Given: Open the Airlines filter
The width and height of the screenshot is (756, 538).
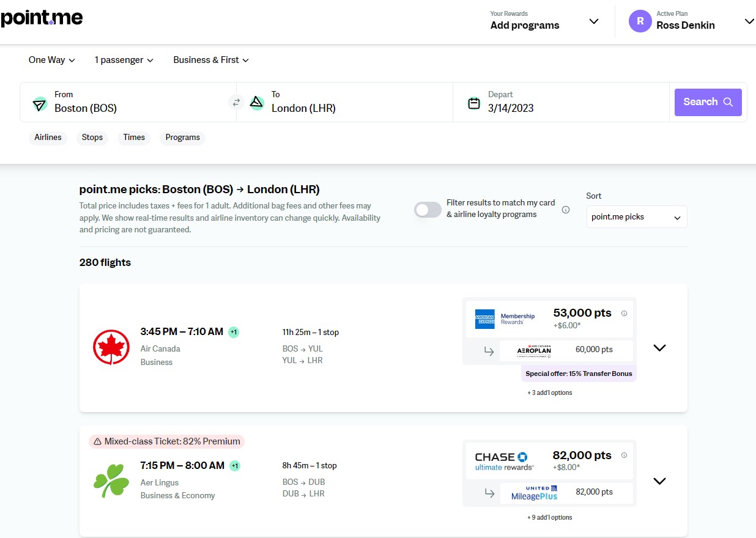Looking at the screenshot, I should click(48, 138).
